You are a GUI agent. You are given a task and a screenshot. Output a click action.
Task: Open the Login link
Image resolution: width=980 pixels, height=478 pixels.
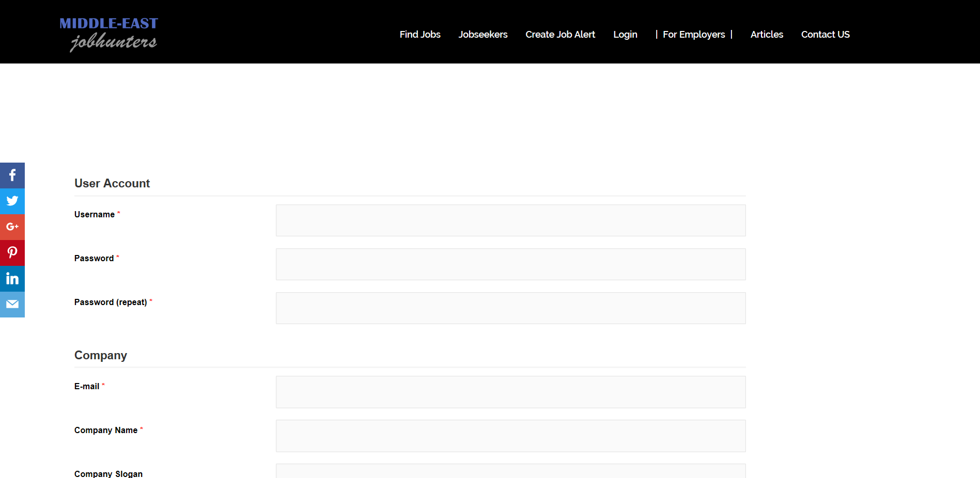pos(625,35)
